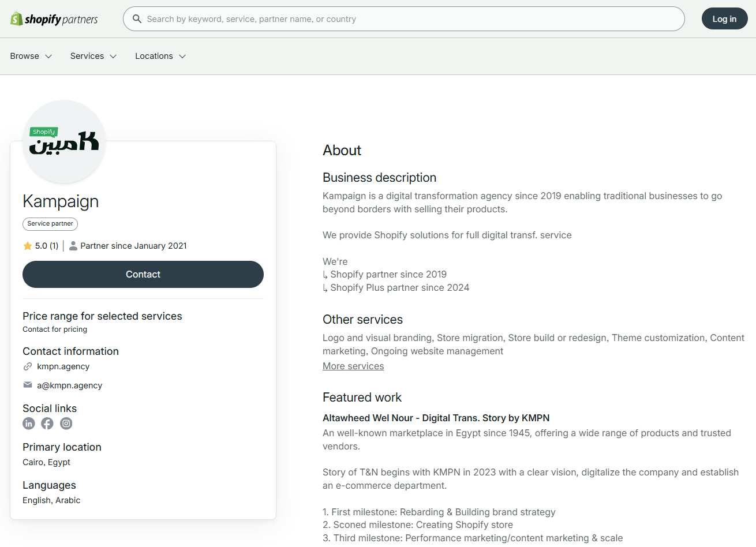Screen dimensions: 756x547
Task: Follow the More services link
Action: (x=353, y=366)
